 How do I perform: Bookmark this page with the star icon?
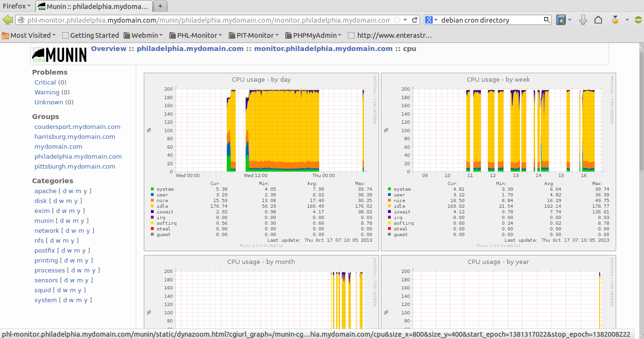point(398,20)
